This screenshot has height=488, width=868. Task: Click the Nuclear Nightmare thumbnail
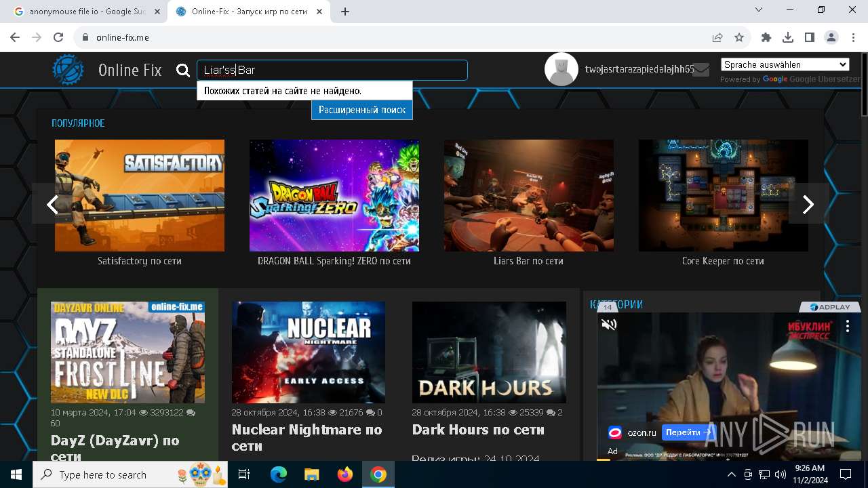tap(309, 352)
